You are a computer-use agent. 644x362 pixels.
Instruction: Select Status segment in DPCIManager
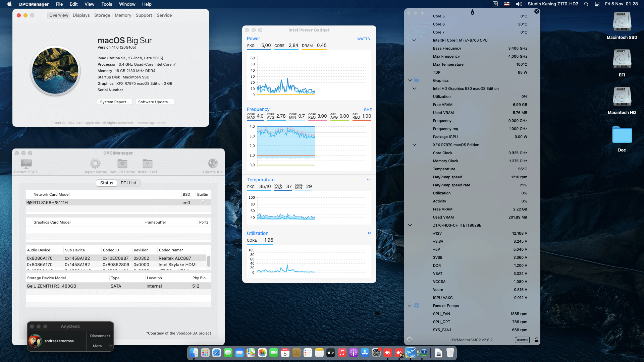click(x=107, y=183)
